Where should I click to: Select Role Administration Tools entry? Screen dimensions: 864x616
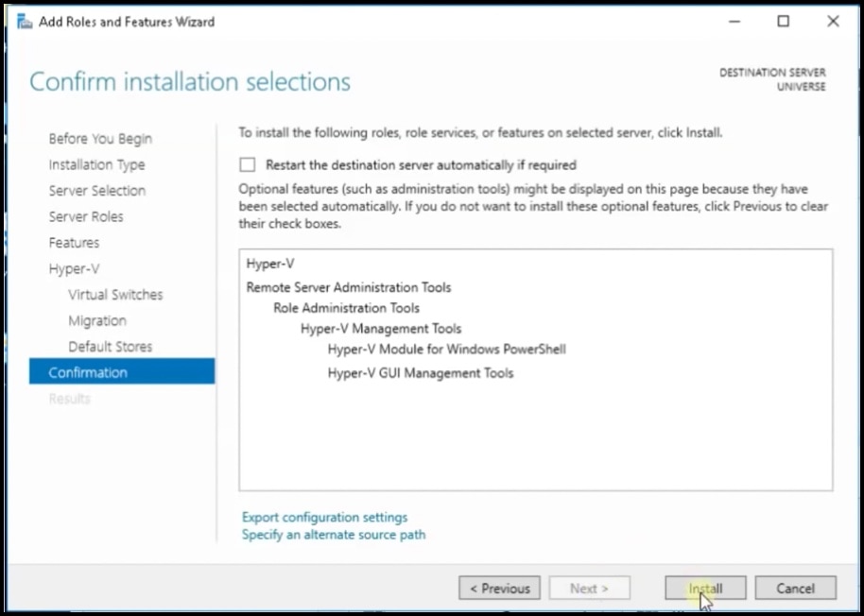click(x=347, y=308)
